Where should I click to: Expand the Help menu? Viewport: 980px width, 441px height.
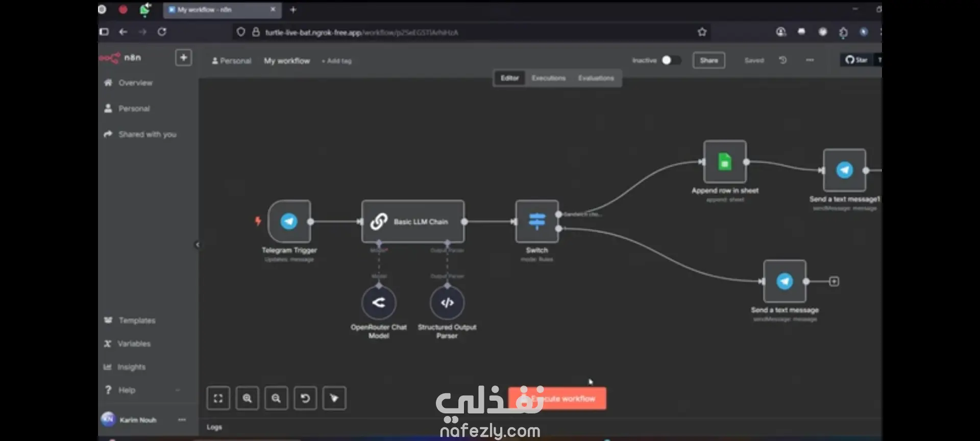(x=142, y=390)
